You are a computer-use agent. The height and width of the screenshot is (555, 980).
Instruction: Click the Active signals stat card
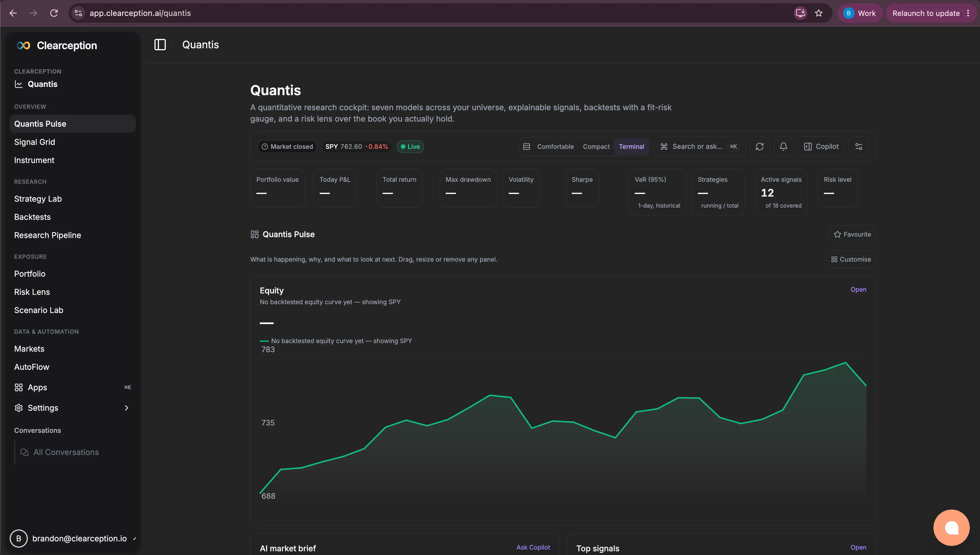click(x=781, y=192)
